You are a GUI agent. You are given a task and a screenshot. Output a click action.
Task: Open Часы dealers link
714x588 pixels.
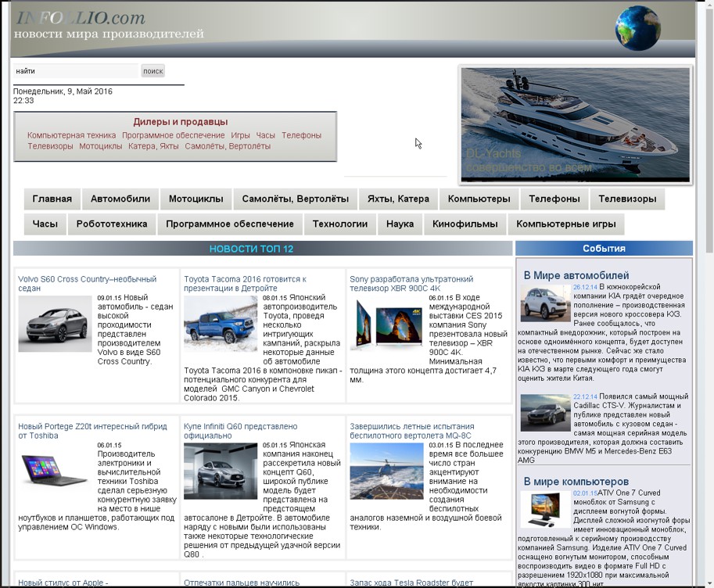[x=265, y=135]
